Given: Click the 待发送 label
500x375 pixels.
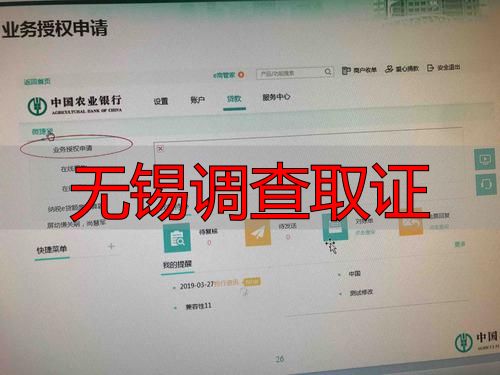Looking at the screenshot, I should [287, 226].
